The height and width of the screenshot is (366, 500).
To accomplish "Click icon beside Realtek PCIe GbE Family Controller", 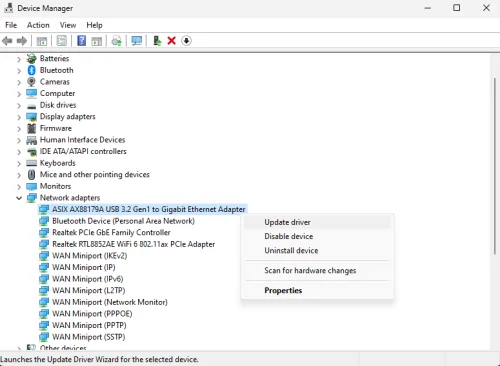I will point(44,232).
